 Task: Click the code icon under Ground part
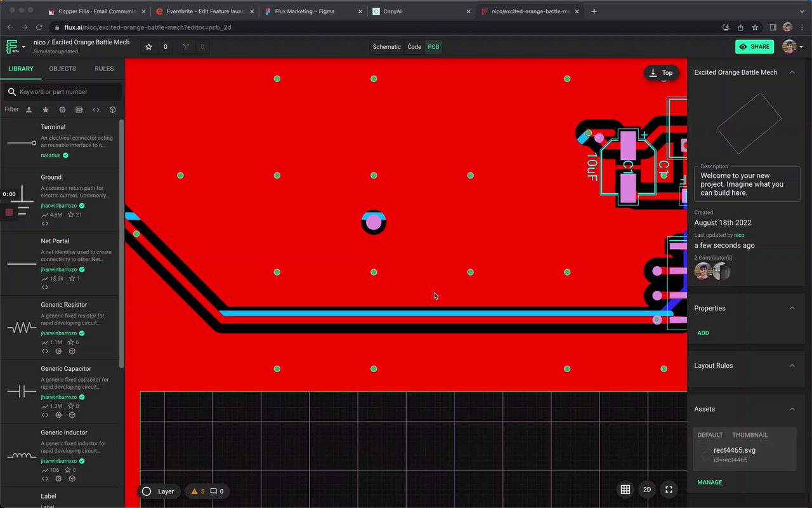point(45,224)
